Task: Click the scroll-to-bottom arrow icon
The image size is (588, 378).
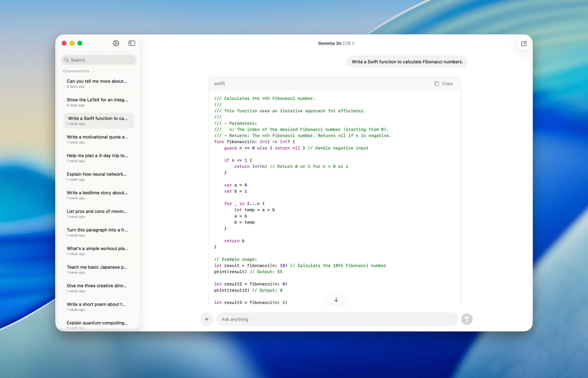Action: click(336, 300)
